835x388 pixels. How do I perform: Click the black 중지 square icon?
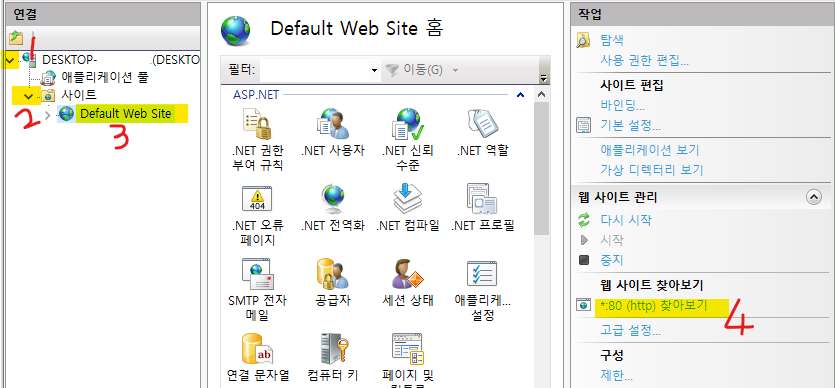pos(584,260)
